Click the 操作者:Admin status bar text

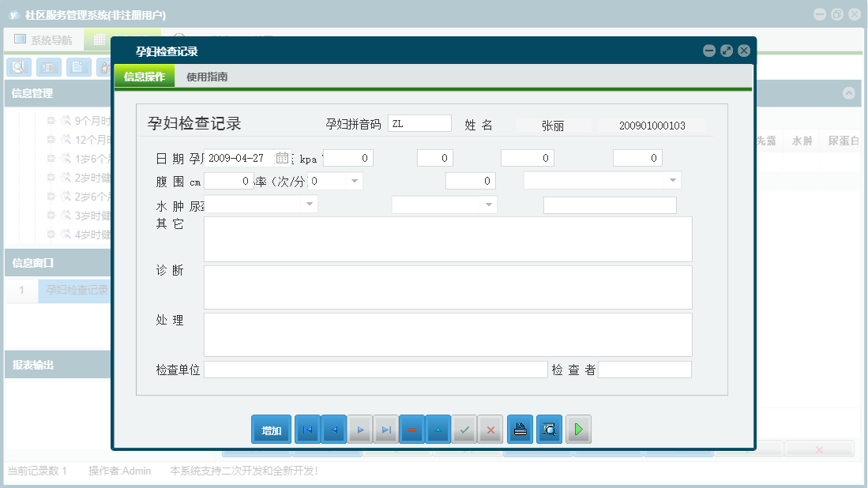coord(119,471)
